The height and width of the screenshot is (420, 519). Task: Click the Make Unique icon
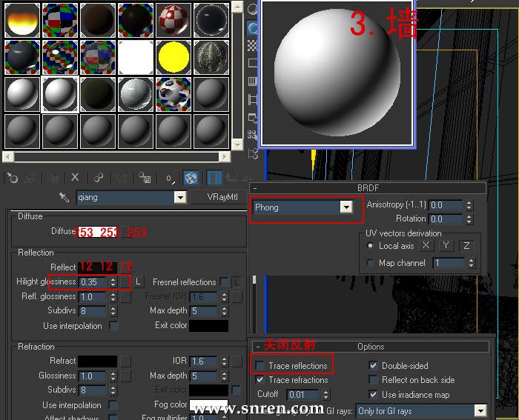(122, 179)
